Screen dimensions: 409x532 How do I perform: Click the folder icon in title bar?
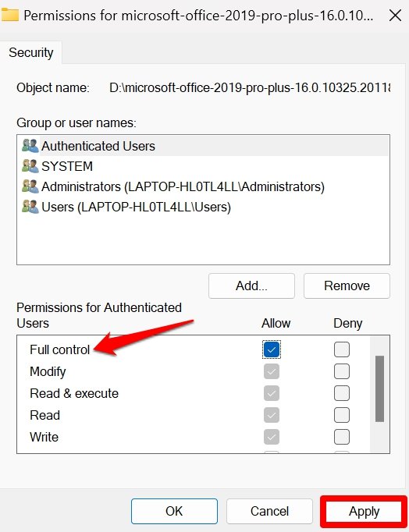(x=9, y=15)
